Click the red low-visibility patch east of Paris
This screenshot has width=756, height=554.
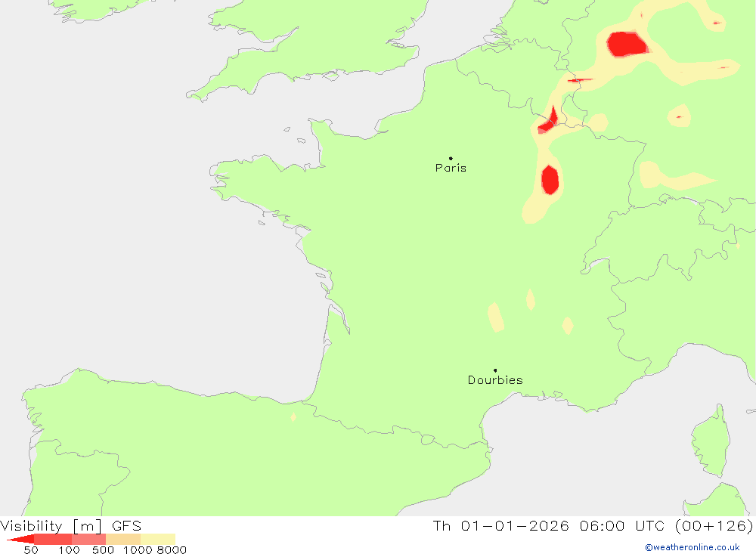coord(550,180)
